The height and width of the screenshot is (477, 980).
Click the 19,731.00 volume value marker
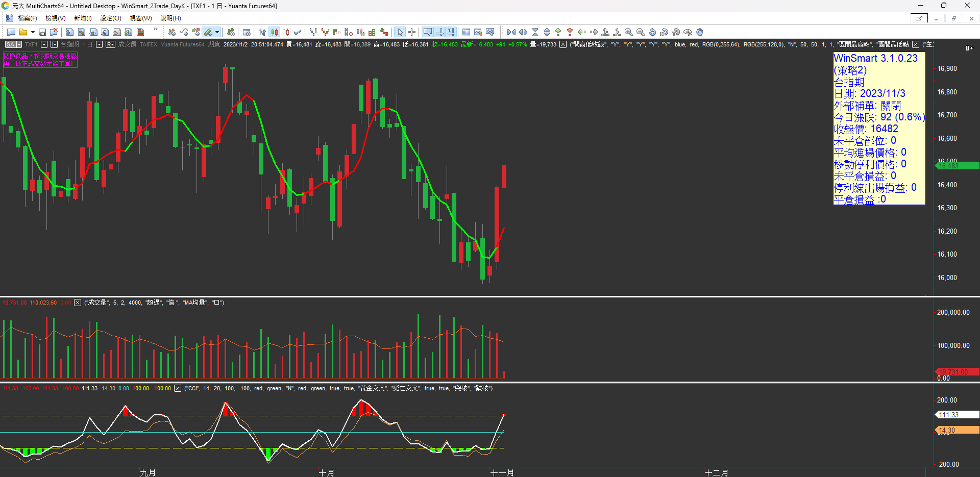tap(957, 372)
